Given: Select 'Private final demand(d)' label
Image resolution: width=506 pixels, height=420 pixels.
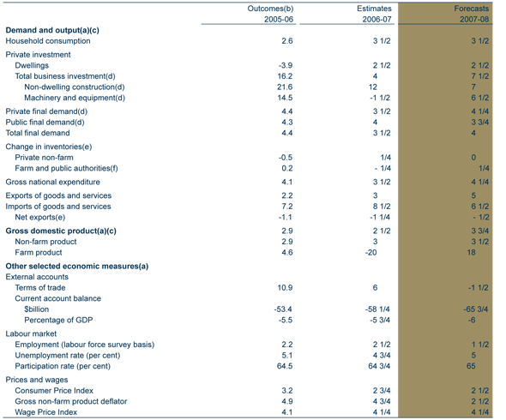Looking at the screenshot, I should point(46,111).
